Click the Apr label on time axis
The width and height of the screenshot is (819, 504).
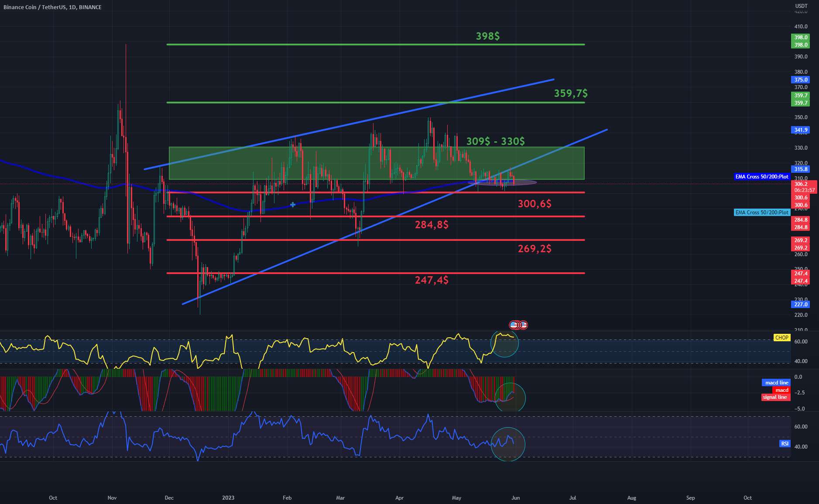point(399,498)
